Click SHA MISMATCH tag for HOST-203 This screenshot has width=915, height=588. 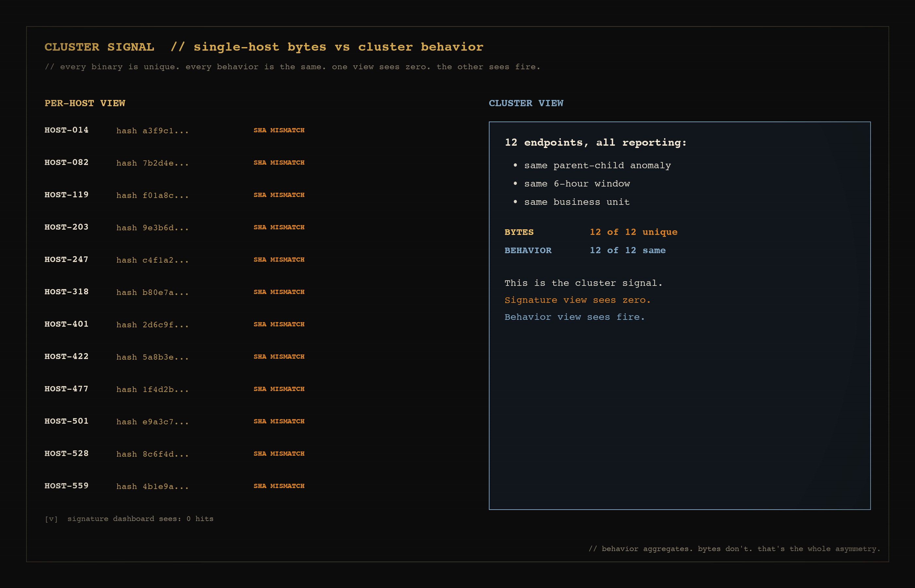[x=279, y=227]
